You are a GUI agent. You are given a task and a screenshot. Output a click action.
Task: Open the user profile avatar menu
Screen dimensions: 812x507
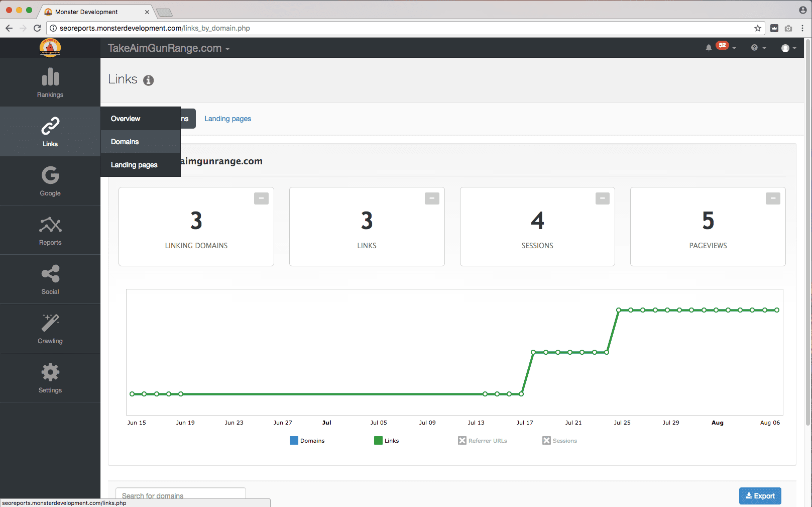(788, 48)
